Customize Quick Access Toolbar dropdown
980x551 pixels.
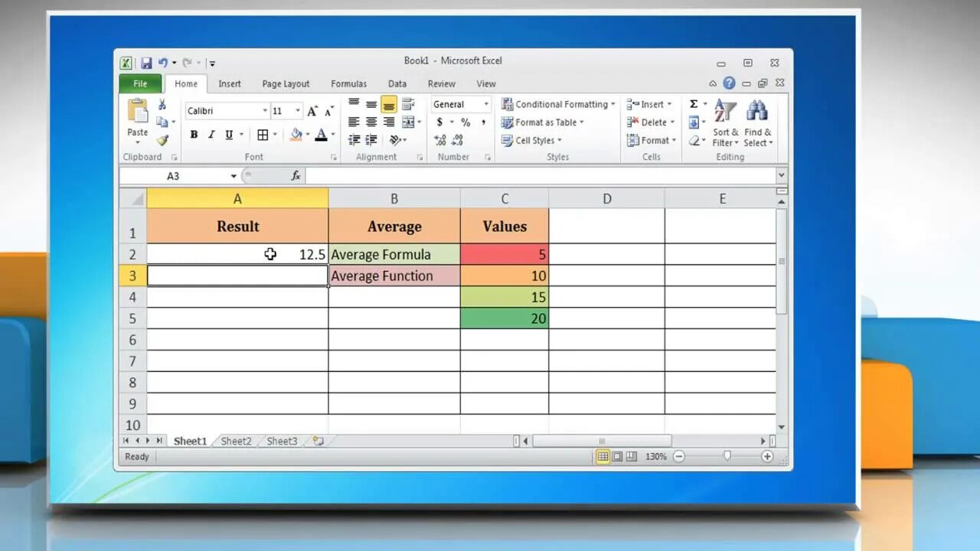[x=212, y=64]
